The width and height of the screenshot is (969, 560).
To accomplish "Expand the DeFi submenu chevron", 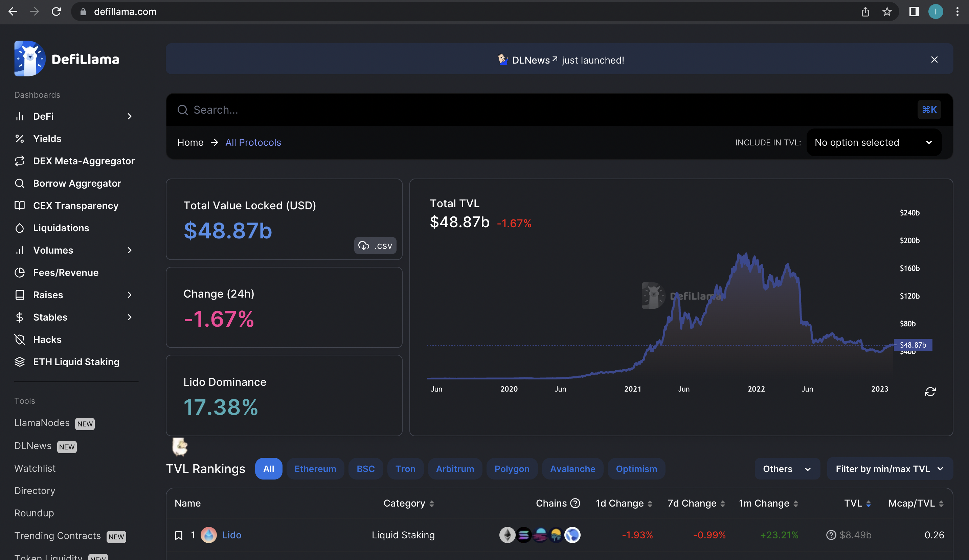I will point(130,116).
